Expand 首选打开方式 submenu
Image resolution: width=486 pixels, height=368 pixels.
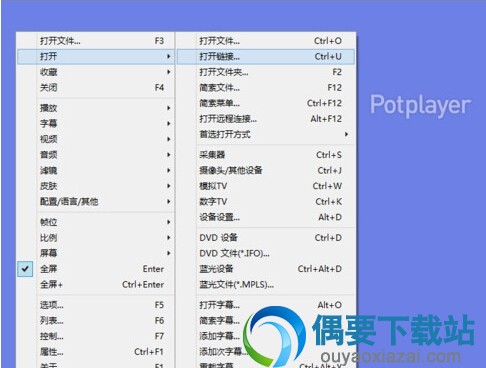[265, 134]
